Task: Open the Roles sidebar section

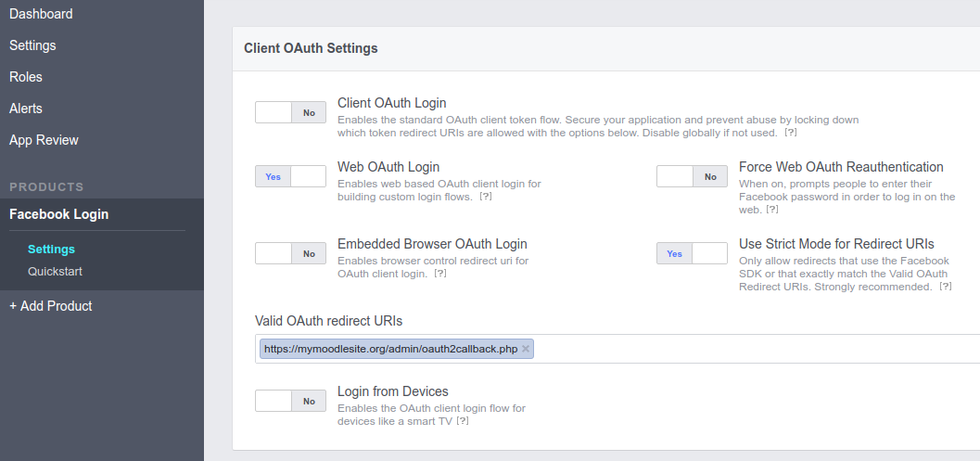Action: tap(26, 77)
